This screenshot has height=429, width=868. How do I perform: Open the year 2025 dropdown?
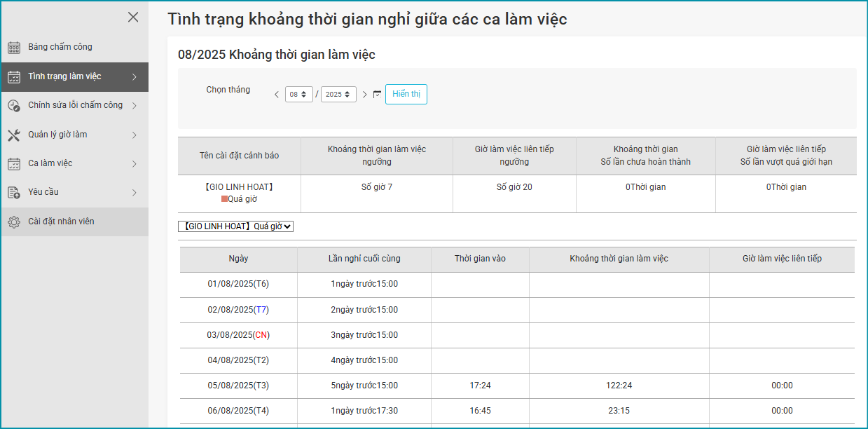[338, 95]
